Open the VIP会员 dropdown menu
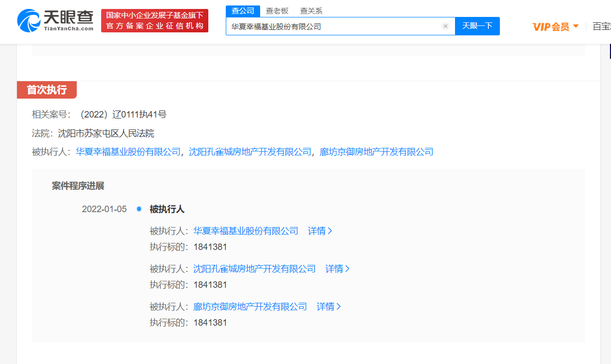The height and width of the screenshot is (364, 611). tap(556, 26)
